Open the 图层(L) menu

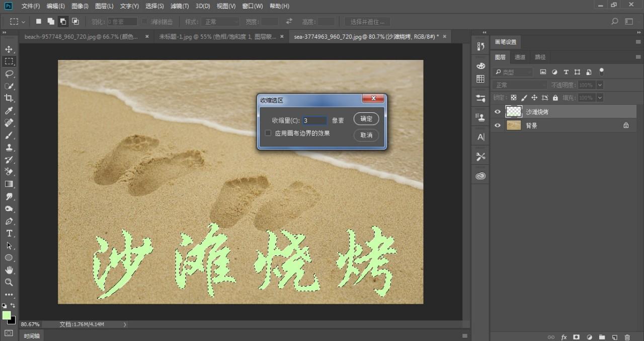[x=104, y=6]
